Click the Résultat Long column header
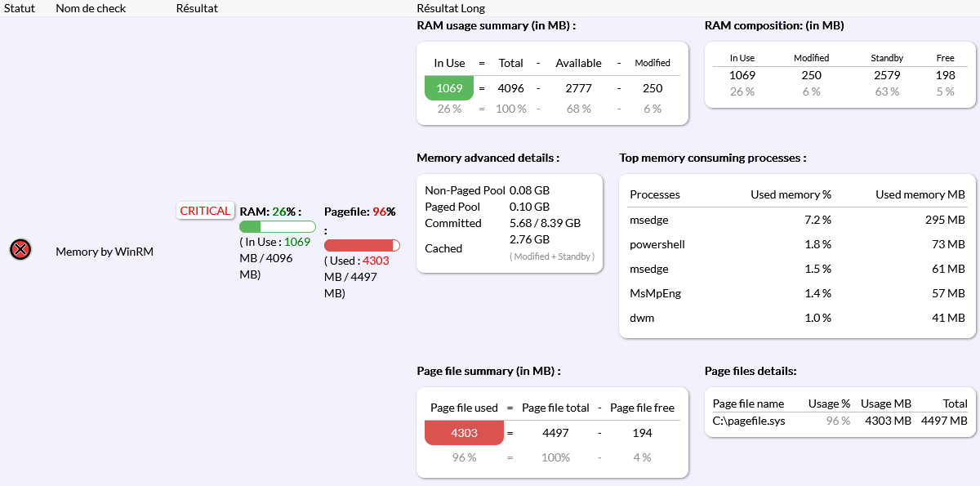The height and width of the screenshot is (486, 980). tap(451, 8)
